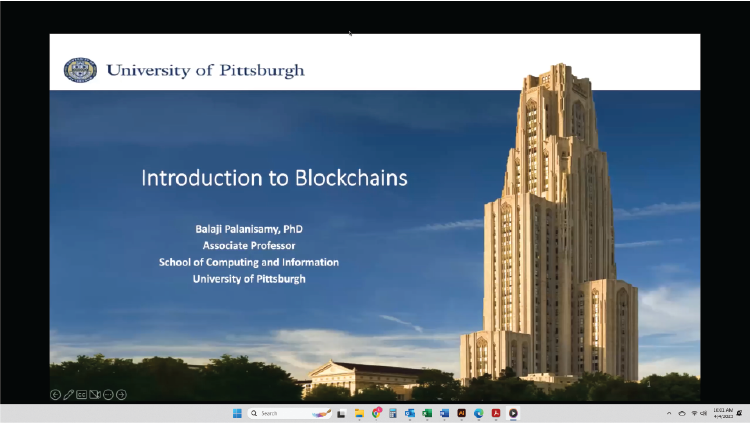Open the OneDrive cloud tray icon
This screenshot has height=423, width=750.
(682, 413)
